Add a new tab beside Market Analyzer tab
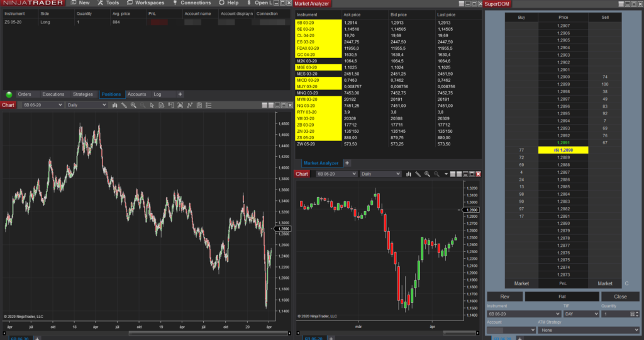The width and height of the screenshot is (644, 340). pos(347,163)
